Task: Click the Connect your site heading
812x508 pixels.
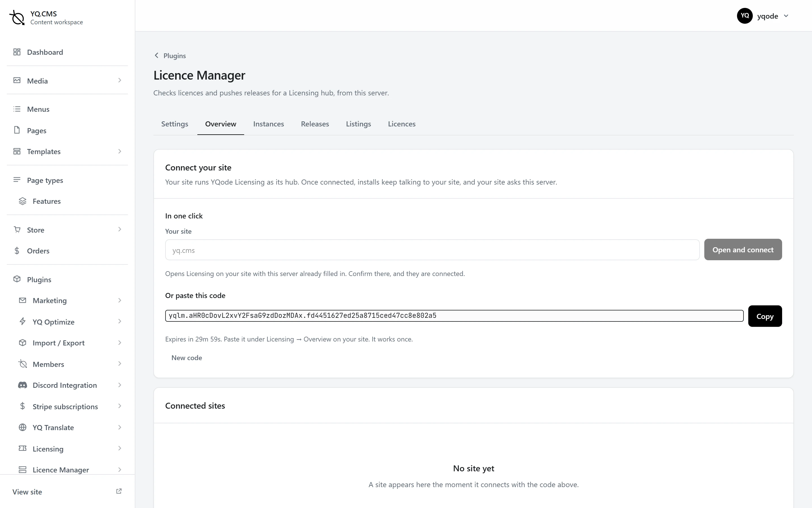Action: point(198,168)
